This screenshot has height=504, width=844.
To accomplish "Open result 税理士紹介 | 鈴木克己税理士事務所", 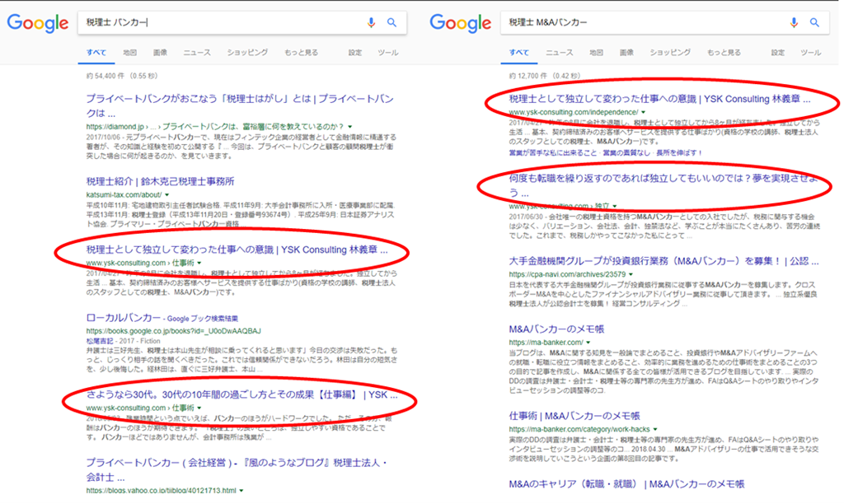I will click(x=161, y=181).
